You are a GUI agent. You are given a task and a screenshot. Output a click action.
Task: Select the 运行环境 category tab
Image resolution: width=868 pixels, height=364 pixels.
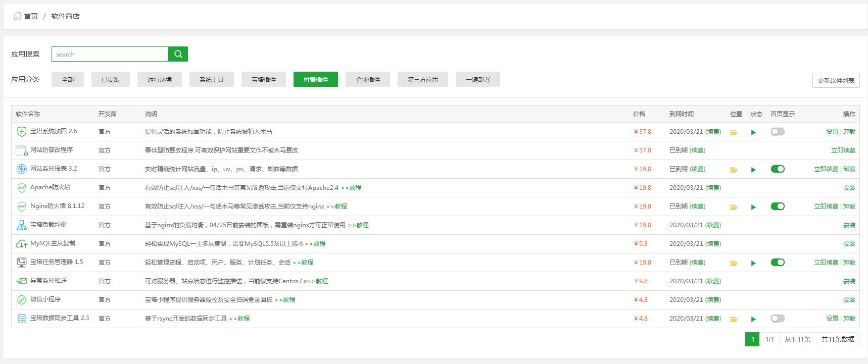pos(160,79)
